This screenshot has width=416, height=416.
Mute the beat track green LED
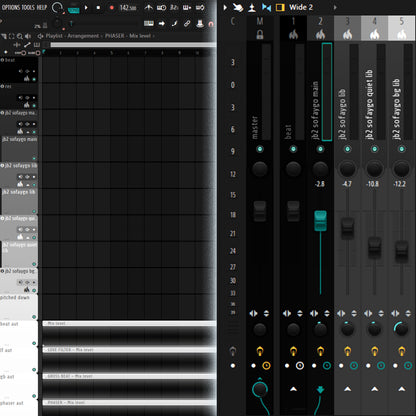(293, 149)
